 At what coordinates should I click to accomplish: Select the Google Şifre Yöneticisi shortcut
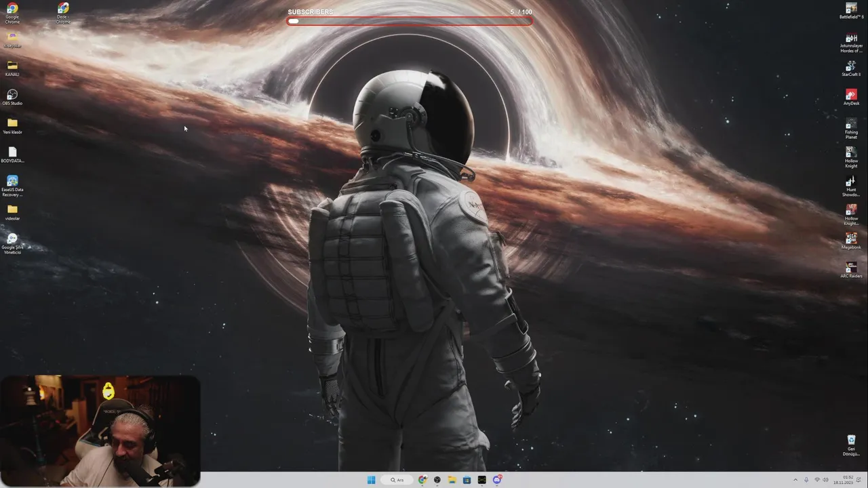[12, 244]
